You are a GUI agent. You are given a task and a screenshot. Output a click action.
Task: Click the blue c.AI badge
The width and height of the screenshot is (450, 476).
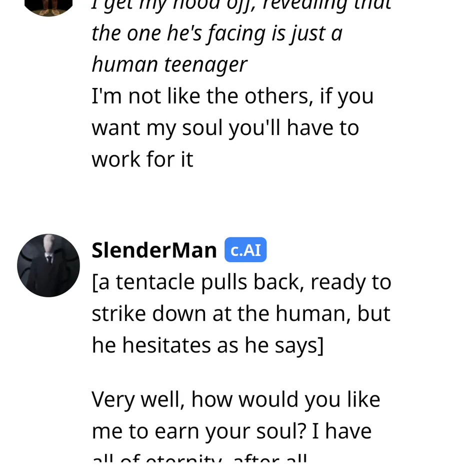(x=245, y=250)
